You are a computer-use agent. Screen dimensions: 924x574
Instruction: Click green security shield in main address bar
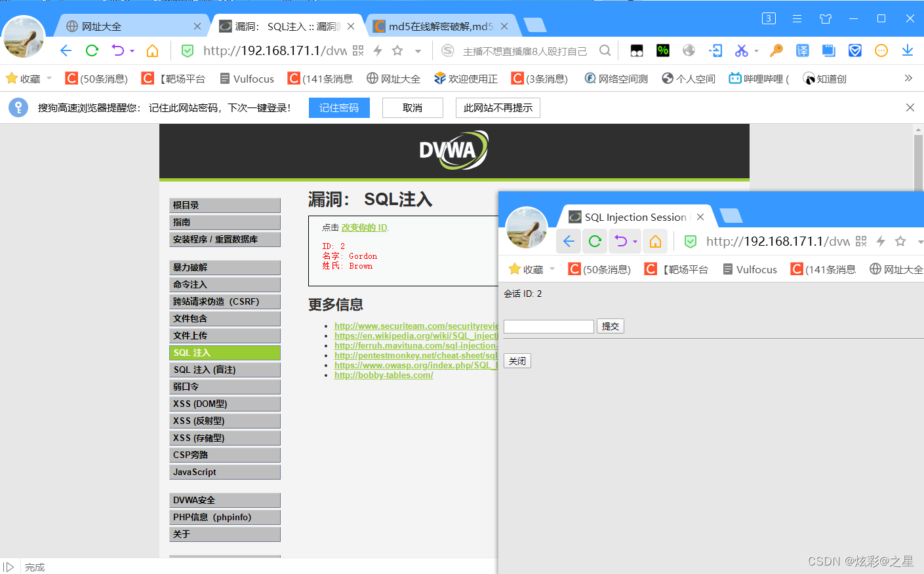tap(187, 50)
